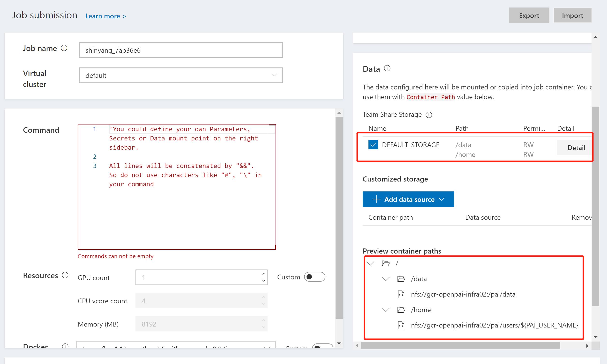Image resolution: width=607 pixels, height=364 pixels.
Task: Toggle the Custom switch for Docker
Action: [322, 346]
